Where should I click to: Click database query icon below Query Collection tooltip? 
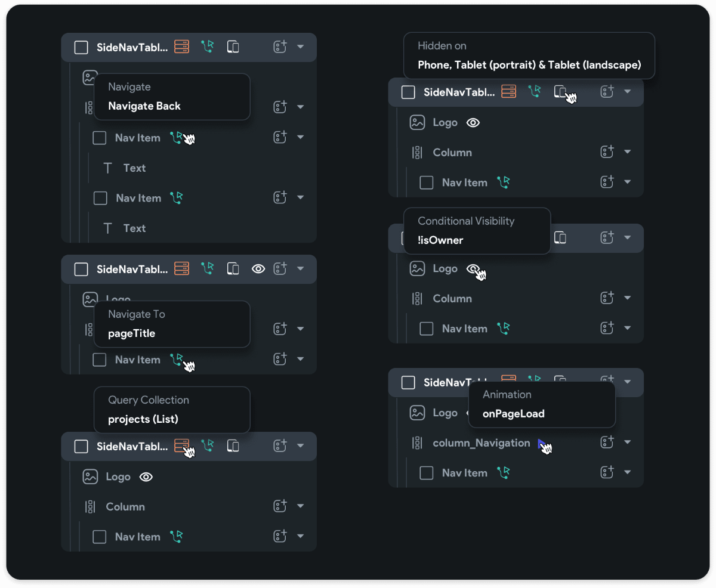[x=181, y=445]
